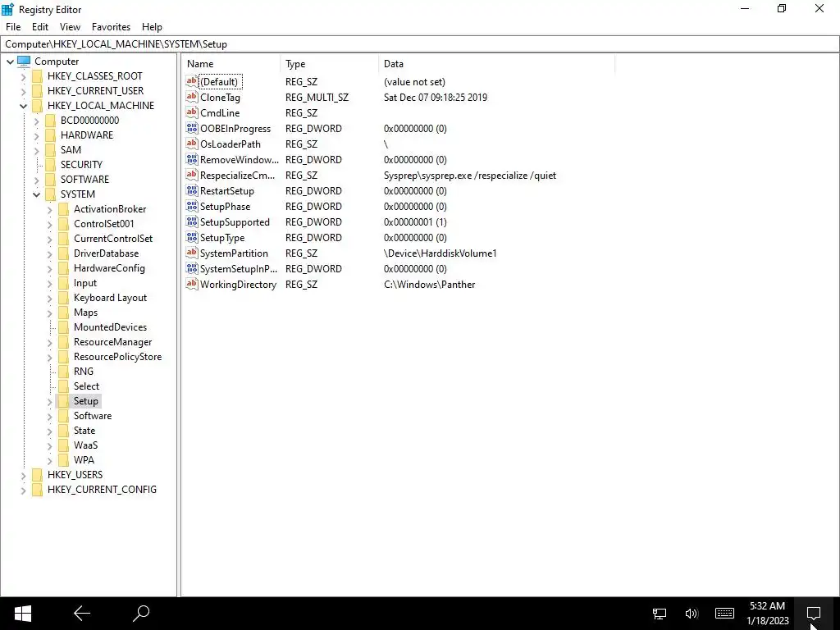Image resolution: width=840 pixels, height=630 pixels.
Task: Expand HKEY_CURRENT_CONFIG node
Action: pos(23,490)
